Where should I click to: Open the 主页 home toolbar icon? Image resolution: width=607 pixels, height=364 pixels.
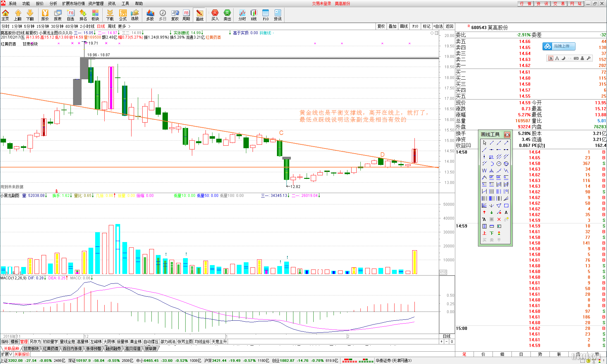(x=5, y=15)
